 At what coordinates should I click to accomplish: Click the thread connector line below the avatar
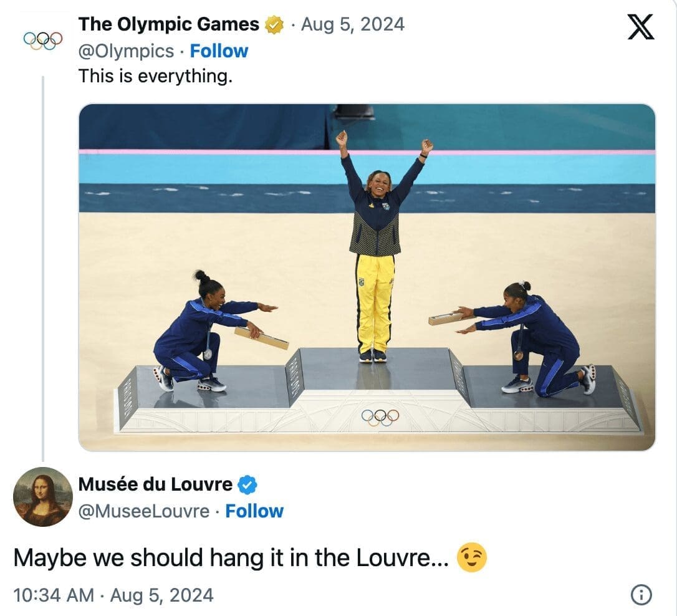coord(42,249)
